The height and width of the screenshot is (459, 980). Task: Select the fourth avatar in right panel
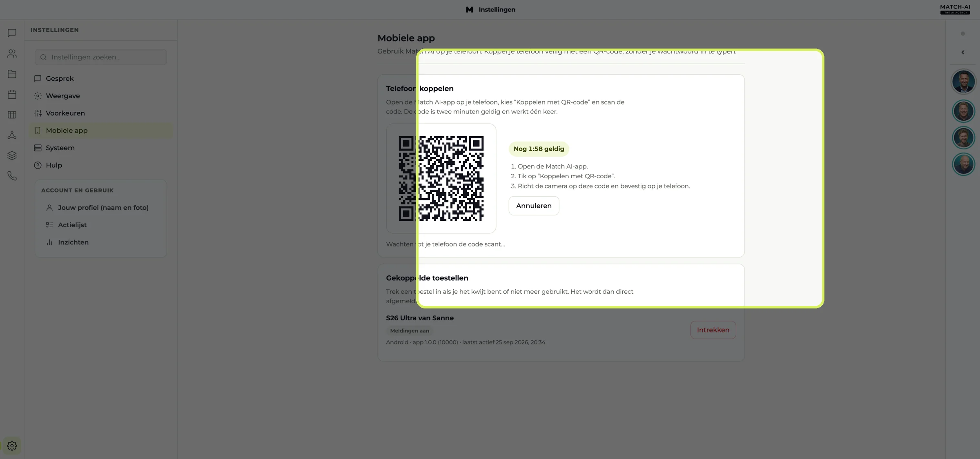[963, 164]
